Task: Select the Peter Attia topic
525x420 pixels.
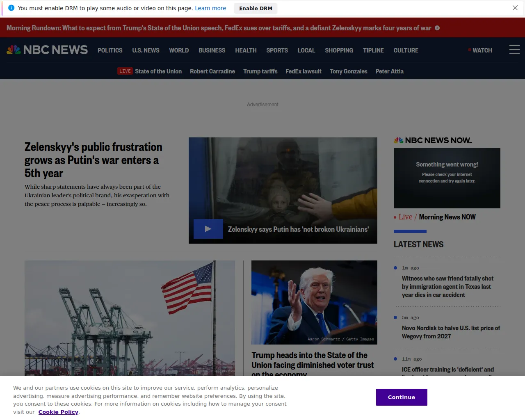Action: click(x=390, y=71)
